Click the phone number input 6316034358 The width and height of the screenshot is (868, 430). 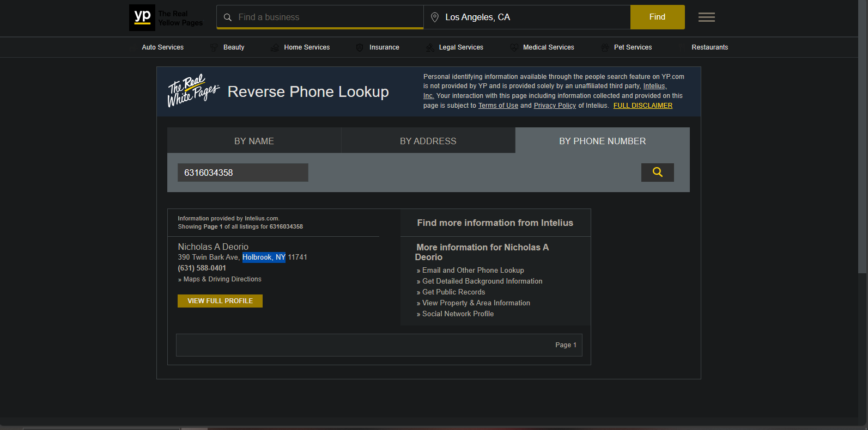[x=243, y=173]
